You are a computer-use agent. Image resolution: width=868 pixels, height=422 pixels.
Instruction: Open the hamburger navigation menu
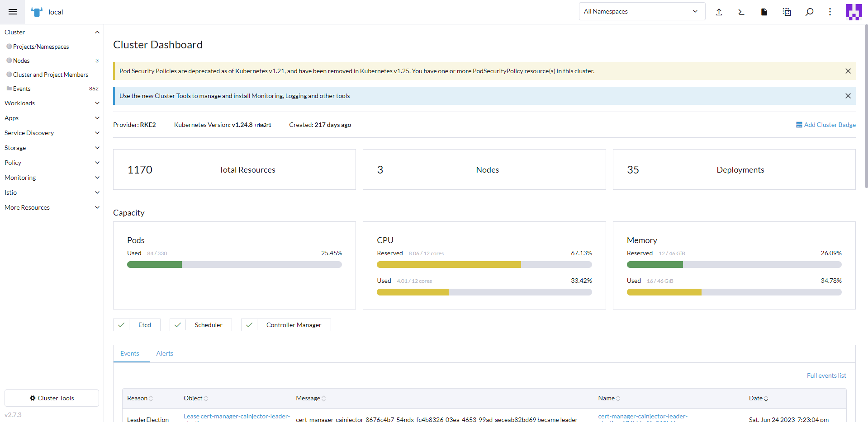click(13, 12)
